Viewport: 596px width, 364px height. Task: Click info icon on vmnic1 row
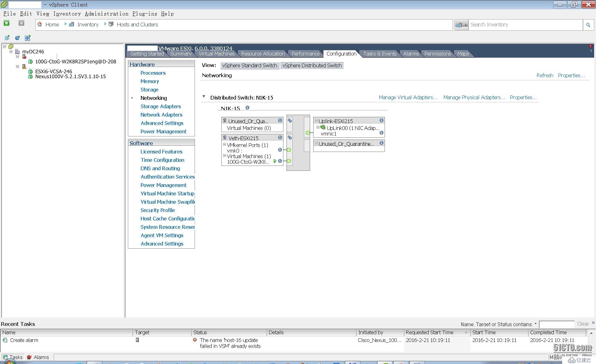coord(382,133)
